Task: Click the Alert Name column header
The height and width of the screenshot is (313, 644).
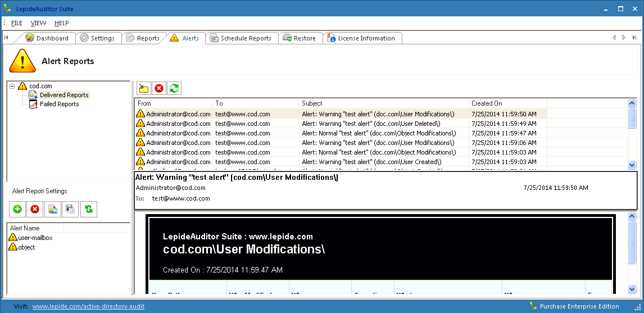Action: [x=35, y=228]
